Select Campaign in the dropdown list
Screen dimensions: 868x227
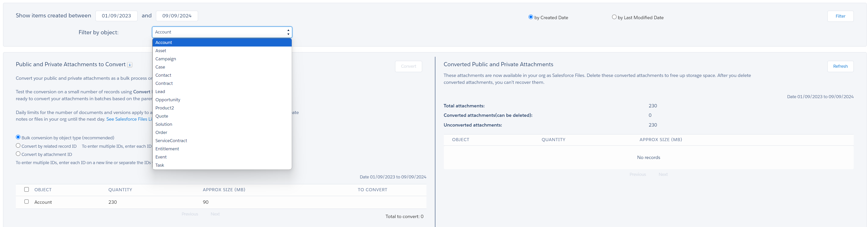tap(222, 59)
